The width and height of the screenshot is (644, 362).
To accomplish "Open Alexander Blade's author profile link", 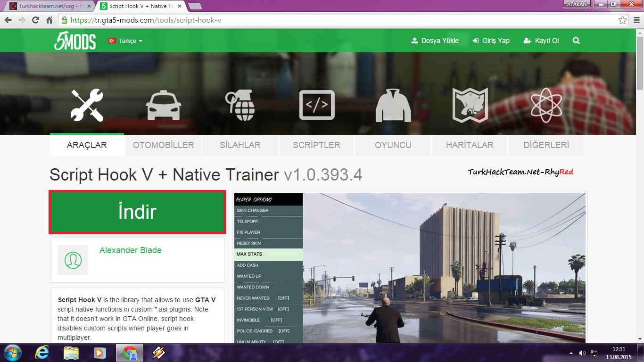I will click(x=130, y=250).
